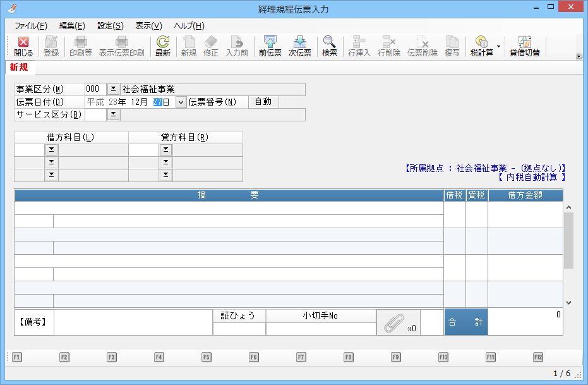This screenshot has width=588, height=385.
Task: Open the ファイル(F) menu
Action: coord(30,26)
